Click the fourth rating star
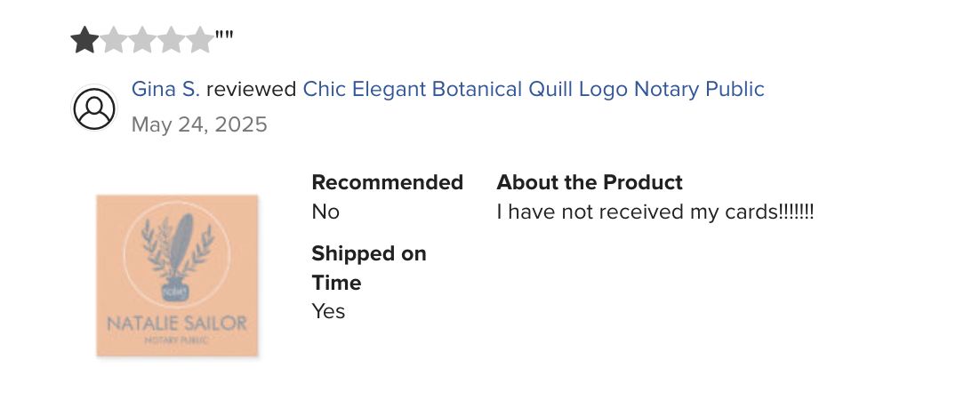Viewport: 980px width, 400px height. (x=171, y=40)
